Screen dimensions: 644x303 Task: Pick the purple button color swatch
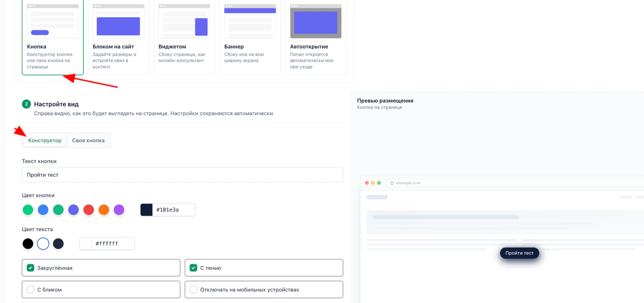coord(119,210)
